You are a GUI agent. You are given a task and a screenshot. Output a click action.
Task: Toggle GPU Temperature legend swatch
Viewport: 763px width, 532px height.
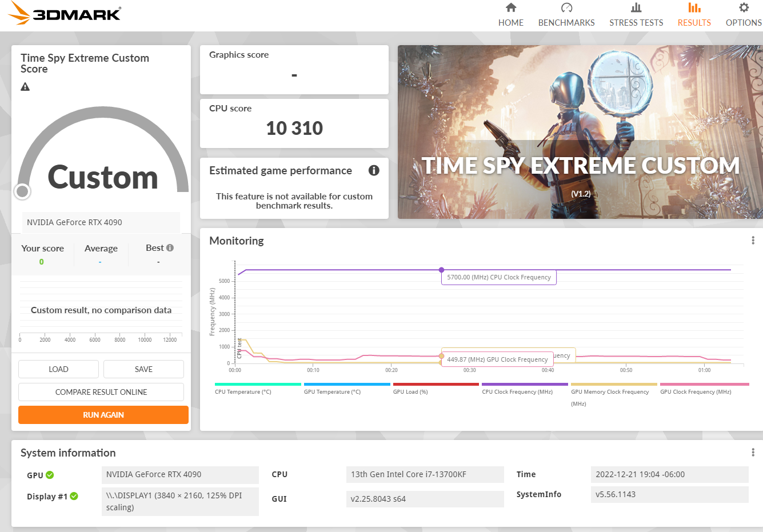[x=347, y=385]
